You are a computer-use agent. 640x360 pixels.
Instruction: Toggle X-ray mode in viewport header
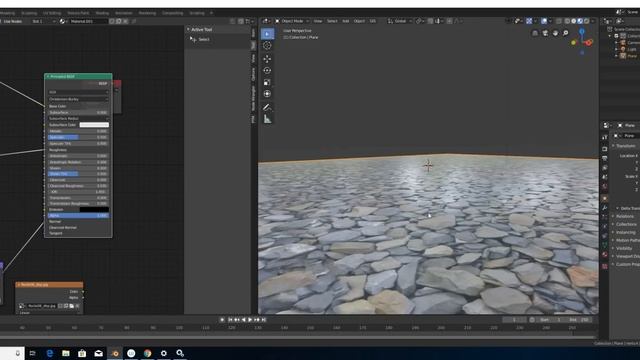(x=559, y=21)
